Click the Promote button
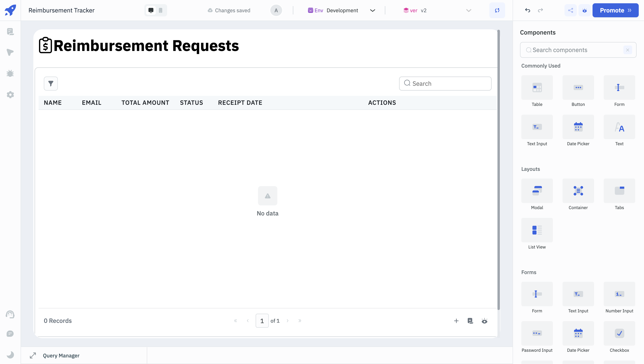The height and width of the screenshot is (364, 644). (x=615, y=10)
